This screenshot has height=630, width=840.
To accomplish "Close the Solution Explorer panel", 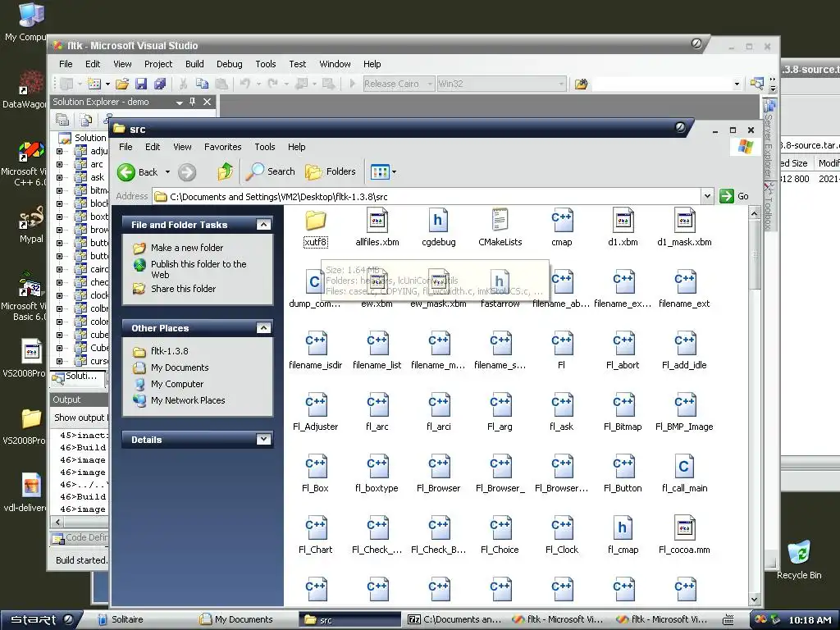I will 207,102.
